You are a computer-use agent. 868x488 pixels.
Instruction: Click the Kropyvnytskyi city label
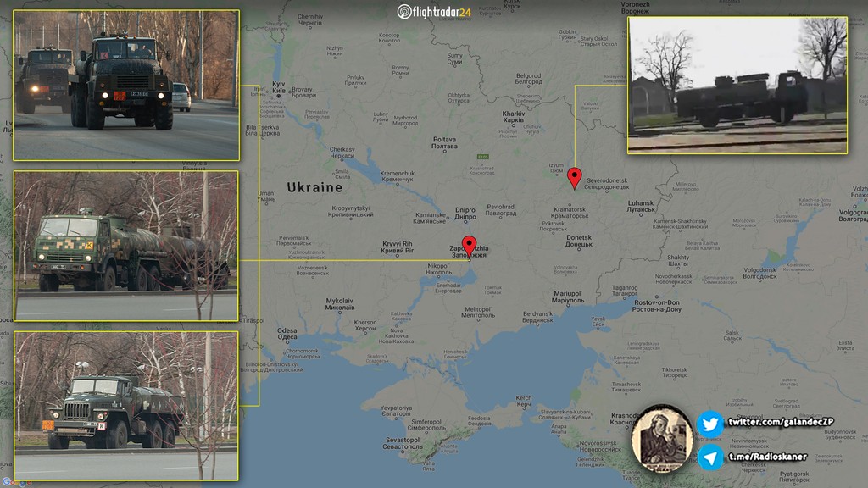tap(352, 211)
